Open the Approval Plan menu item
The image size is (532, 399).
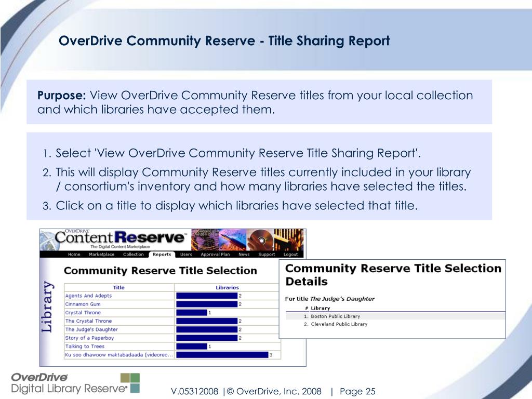click(x=215, y=255)
